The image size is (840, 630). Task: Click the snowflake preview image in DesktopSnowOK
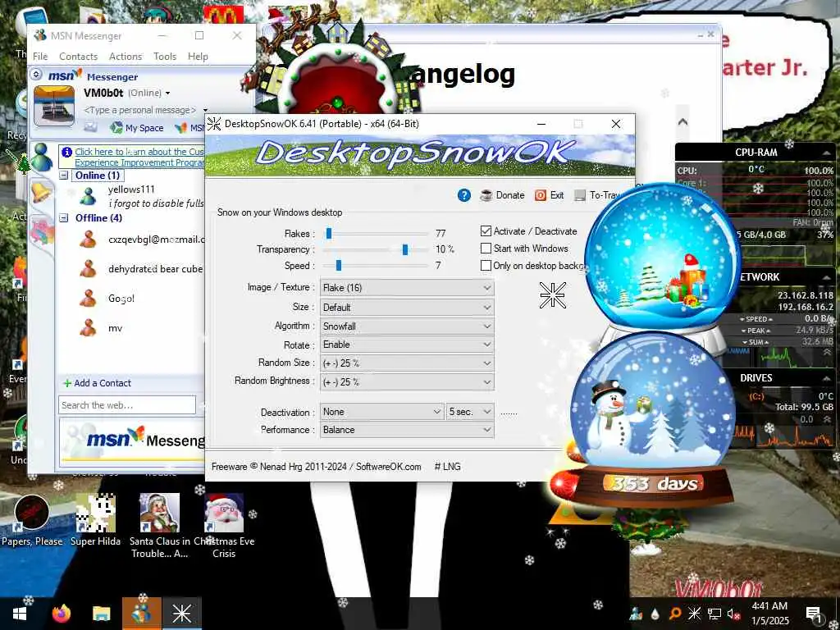pyautogui.click(x=552, y=294)
